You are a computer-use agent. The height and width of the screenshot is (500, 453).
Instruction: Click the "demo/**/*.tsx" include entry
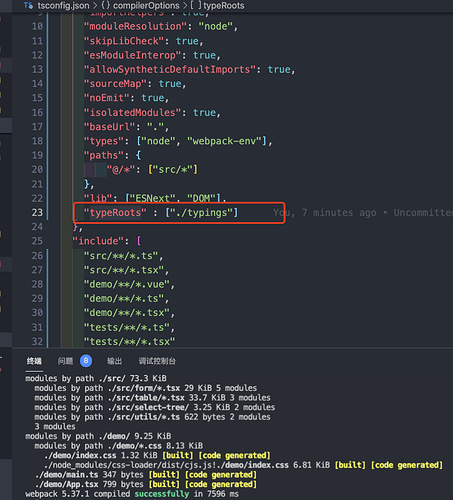tap(127, 313)
